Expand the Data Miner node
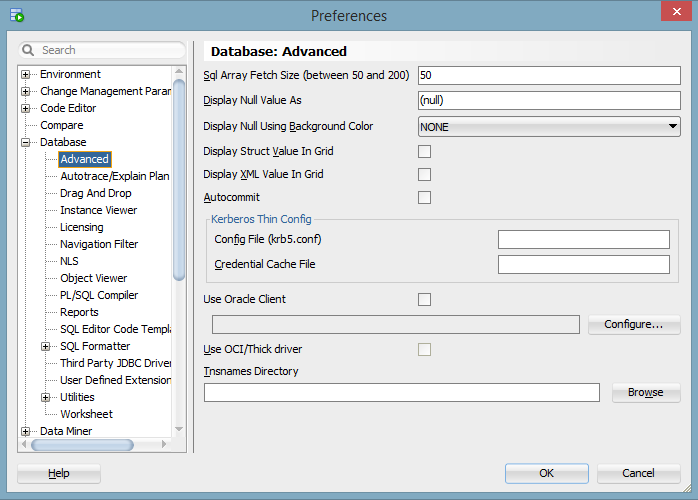 26,432
